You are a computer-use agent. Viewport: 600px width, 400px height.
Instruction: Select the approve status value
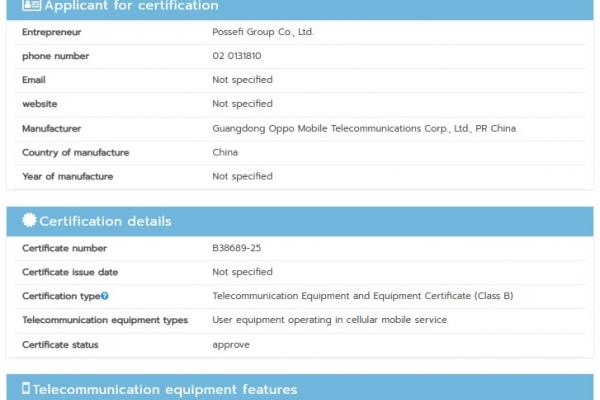231,345
